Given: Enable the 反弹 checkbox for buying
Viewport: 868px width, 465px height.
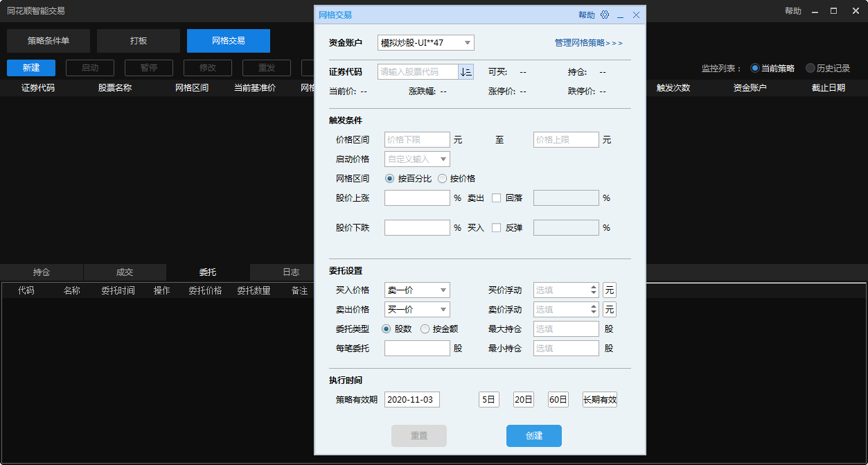Looking at the screenshot, I should pyautogui.click(x=496, y=227).
